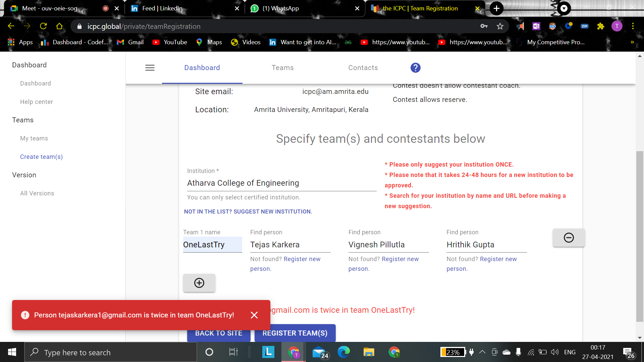
Task: Open new browser tab
Action: [496, 8]
